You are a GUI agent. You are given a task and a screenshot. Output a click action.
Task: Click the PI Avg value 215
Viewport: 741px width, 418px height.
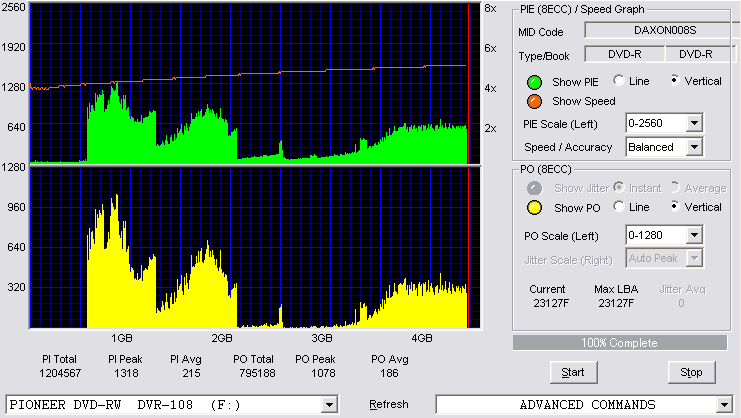pyautogui.click(x=191, y=373)
